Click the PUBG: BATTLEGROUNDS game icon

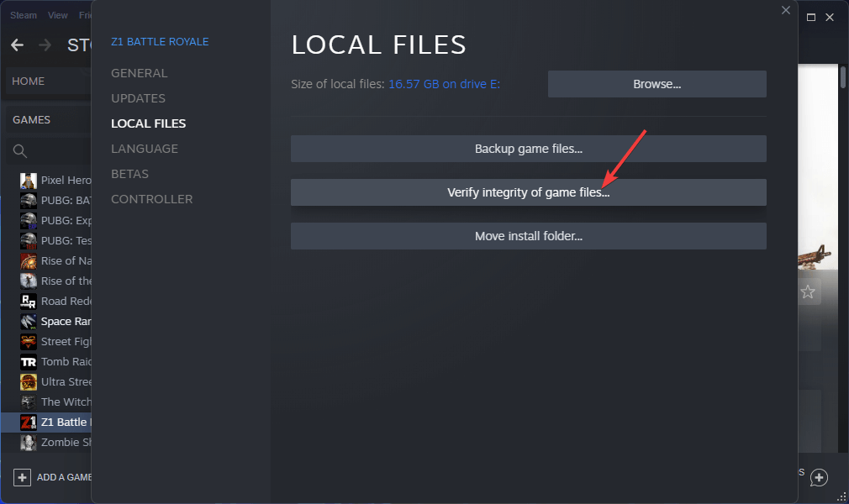click(x=28, y=200)
